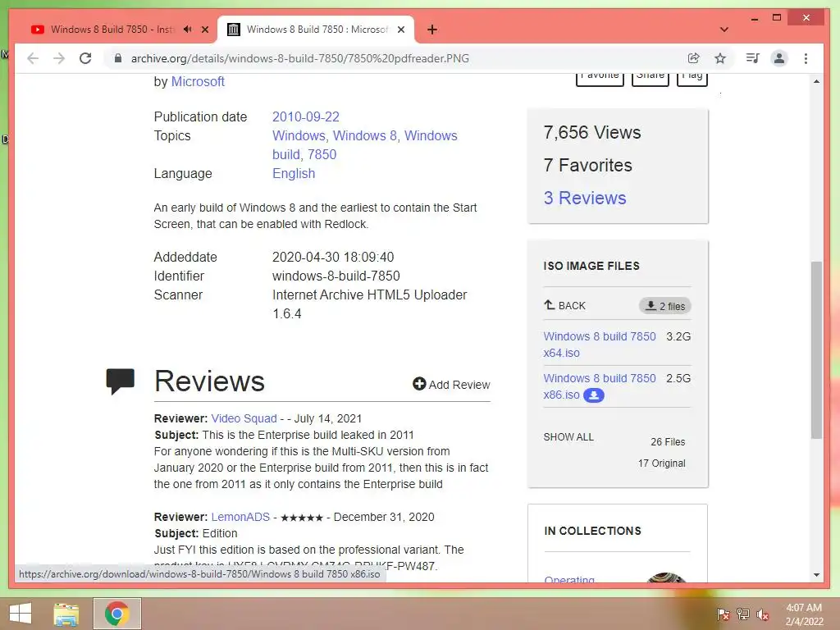Select identifier 'windows-8-build-7850' text
The image size is (840, 630).
336,276
